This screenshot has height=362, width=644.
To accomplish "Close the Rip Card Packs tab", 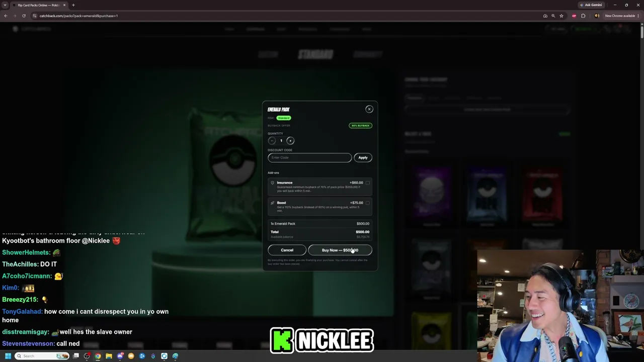I will pyautogui.click(x=64, y=5).
